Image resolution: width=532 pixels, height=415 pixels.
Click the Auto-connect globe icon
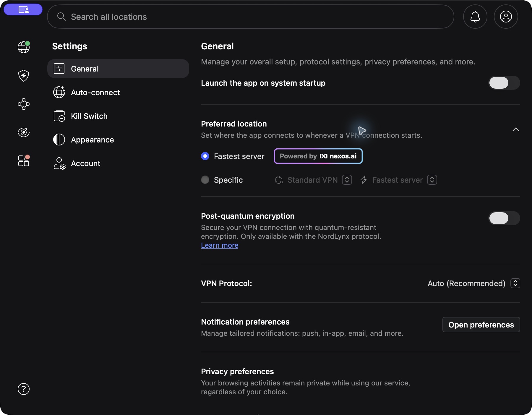(x=59, y=92)
